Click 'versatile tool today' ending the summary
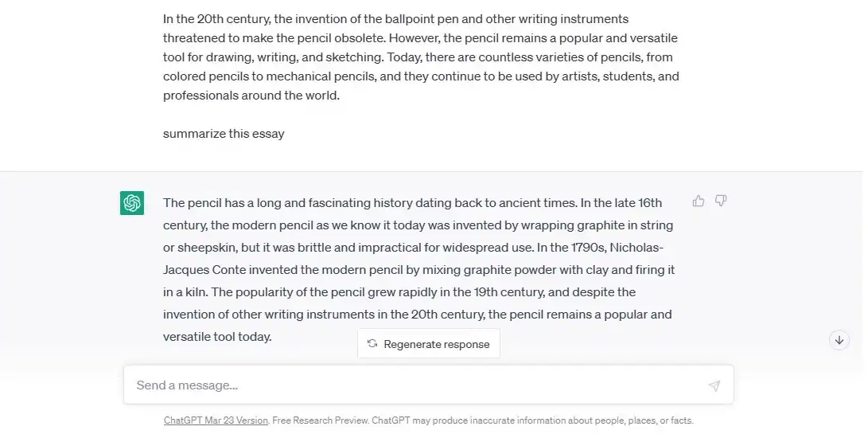Screen dimensions: 868x438 217,337
